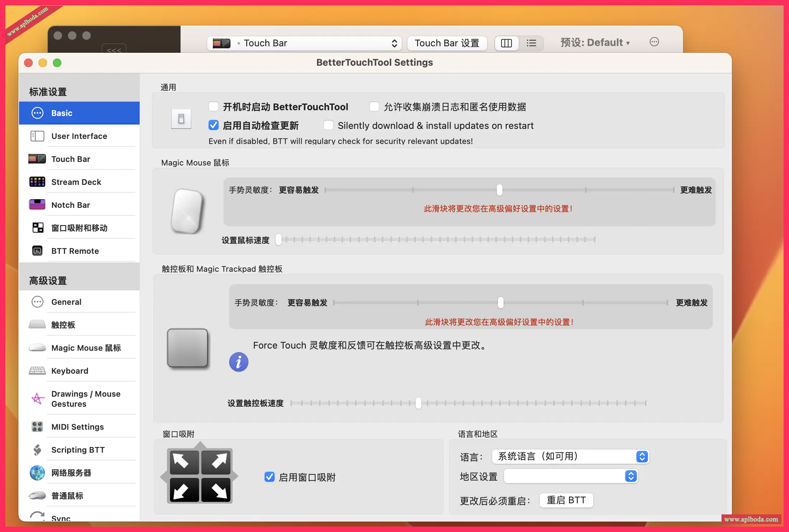
Task: Open the preset Default dropdown
Action: coord(595,43)
